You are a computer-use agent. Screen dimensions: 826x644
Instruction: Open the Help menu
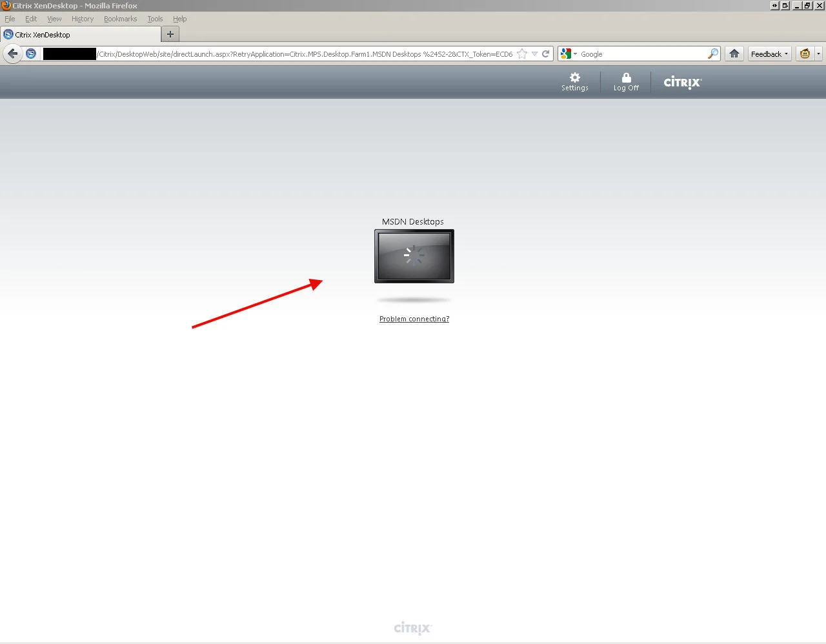[x=180, y=19]
